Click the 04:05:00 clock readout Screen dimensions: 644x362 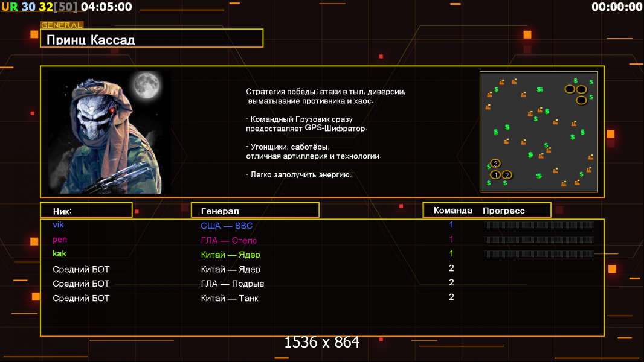106,7
